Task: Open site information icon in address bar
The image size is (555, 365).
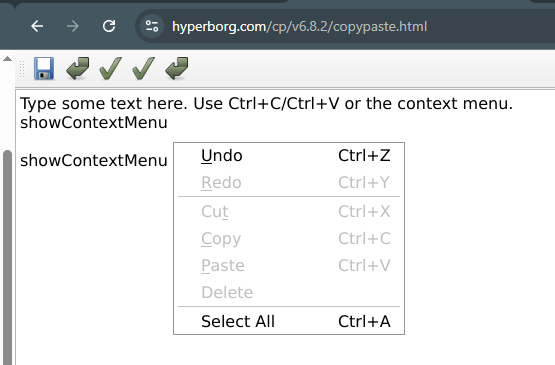Action: pos(152,26)
